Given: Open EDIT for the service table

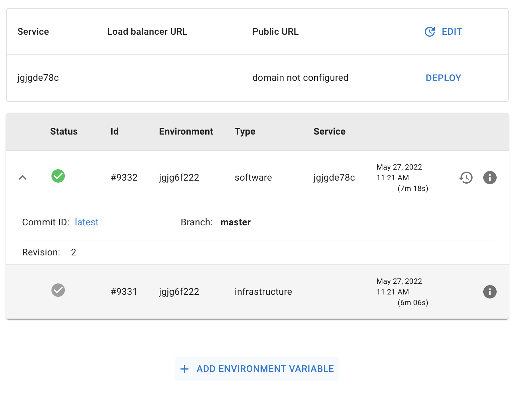Looking at the screenshot, I should [x=452, y=32].
